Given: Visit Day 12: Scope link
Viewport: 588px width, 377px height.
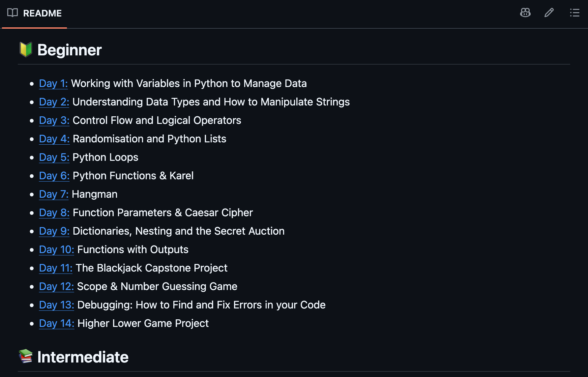Looking at the screenshot, I should click(x=56, y=286).
